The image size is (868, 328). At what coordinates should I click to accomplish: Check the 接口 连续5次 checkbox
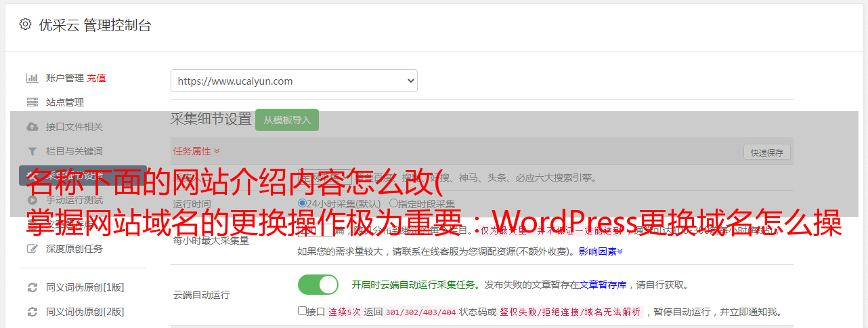pos(302,311)
